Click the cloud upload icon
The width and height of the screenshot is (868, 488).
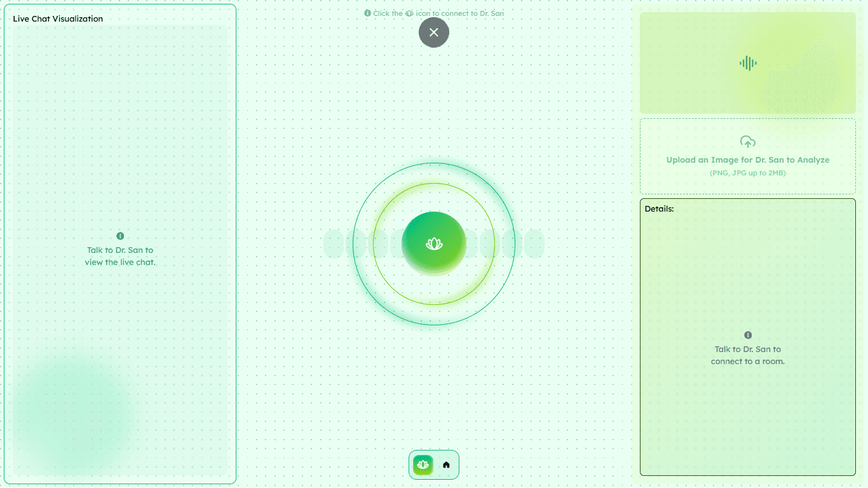(x=748, y=142)
